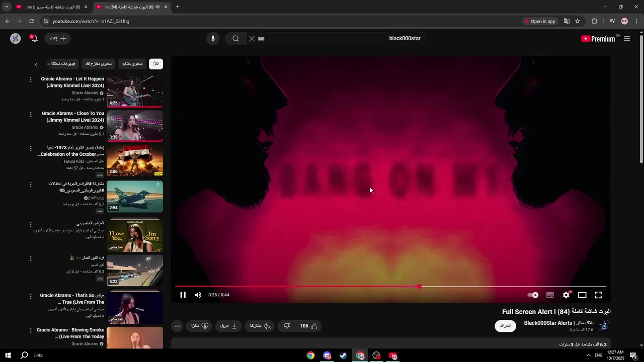
Task: Like the video with 106 likes
Action: pos(309,326)
